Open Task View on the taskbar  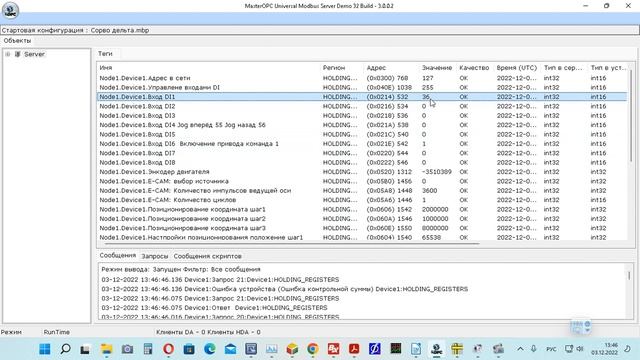85,349
